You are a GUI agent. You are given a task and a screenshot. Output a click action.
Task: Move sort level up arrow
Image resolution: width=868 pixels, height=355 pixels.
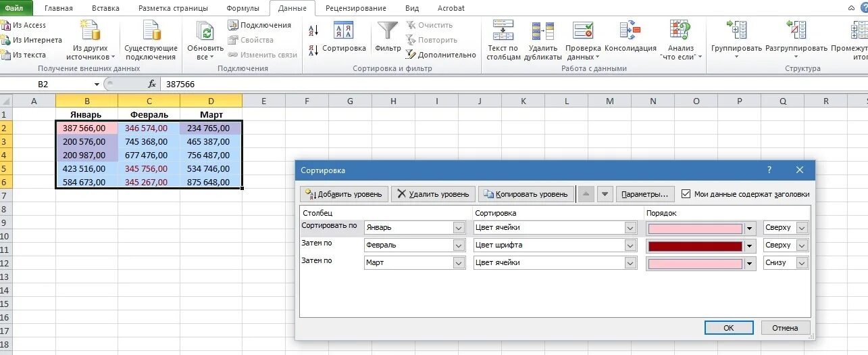(x=586, y=194)
